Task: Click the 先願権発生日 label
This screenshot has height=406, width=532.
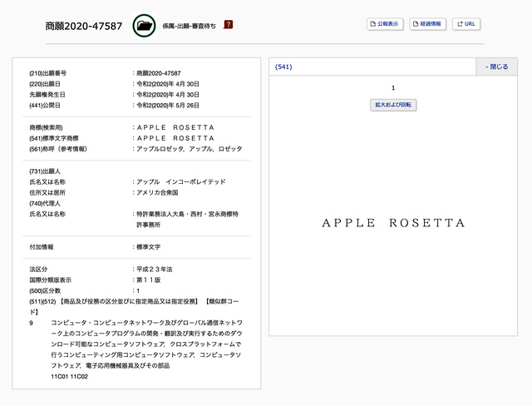Action: point(47,95)
